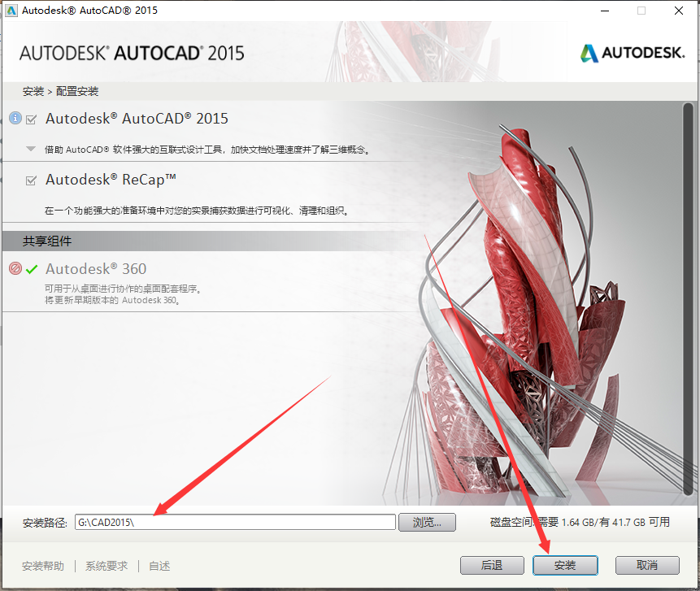Click the 后退 back button
Image resolution: width=700 pixels, height=591 pixels.
pyautogui.click(x=492, y=566)
